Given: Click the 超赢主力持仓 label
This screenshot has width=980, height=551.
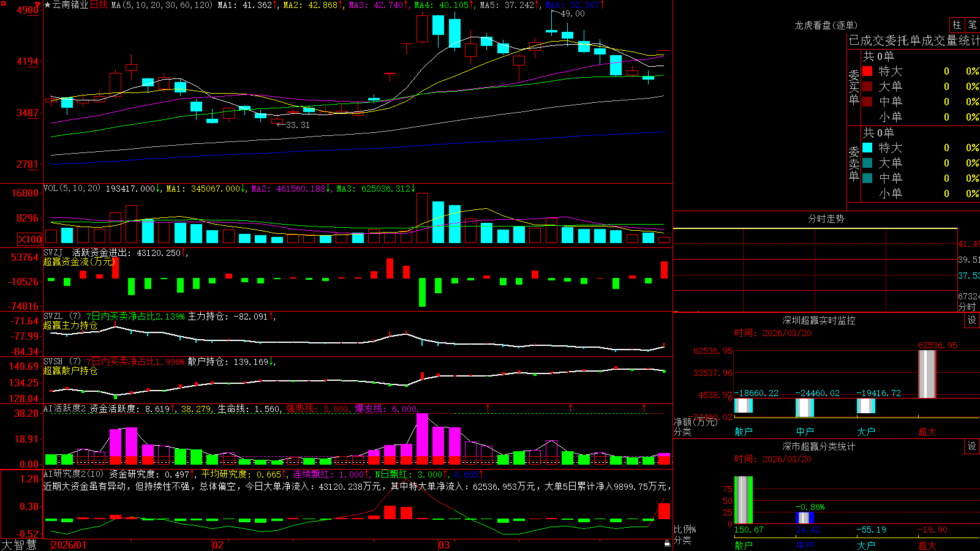Looking at the screenshot, I should pyautogui.click(x=70, y=325).
